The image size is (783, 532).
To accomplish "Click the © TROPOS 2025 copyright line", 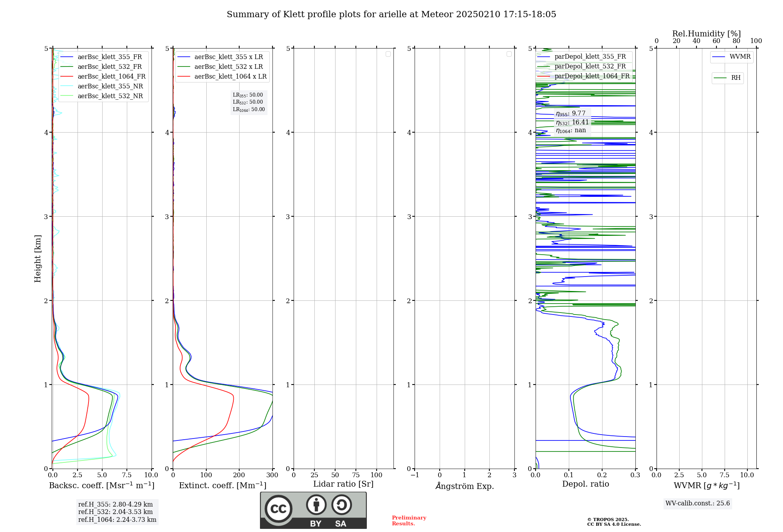I will click(608, 519).
